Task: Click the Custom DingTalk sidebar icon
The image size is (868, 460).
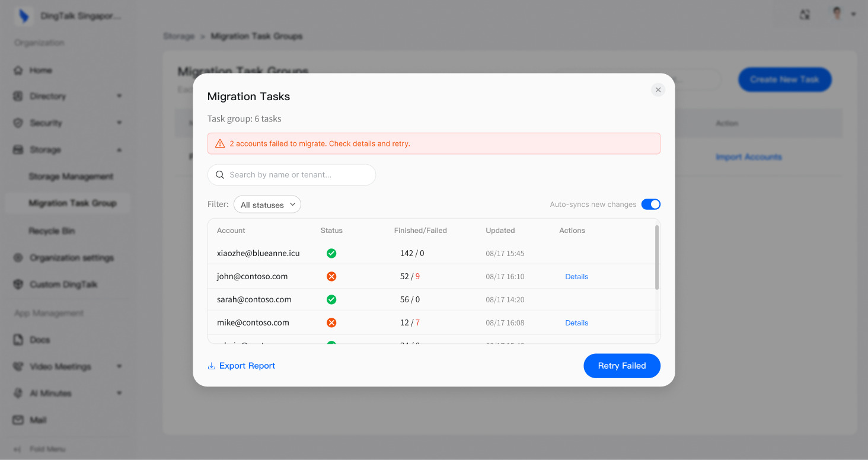Action: pos(18,285)
